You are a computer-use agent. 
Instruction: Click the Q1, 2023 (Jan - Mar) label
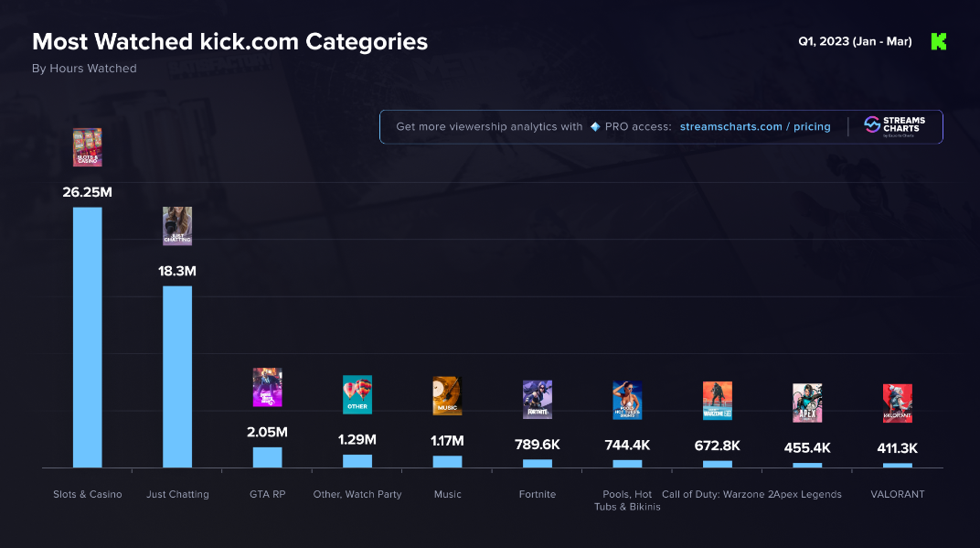[855, 41]
